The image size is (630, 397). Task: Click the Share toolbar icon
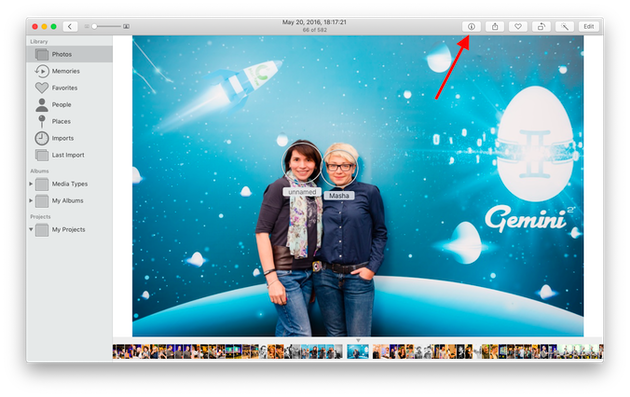point(495,27)
